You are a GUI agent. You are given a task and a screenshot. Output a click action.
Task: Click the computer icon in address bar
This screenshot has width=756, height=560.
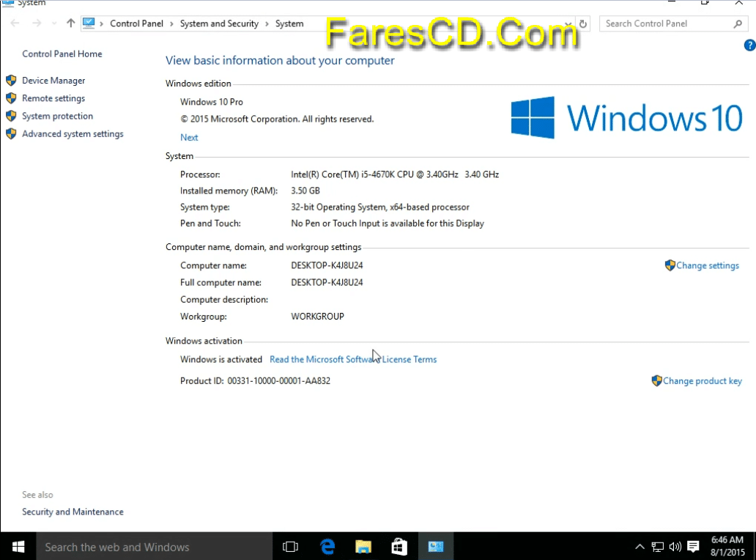click(x=89, y=23)
